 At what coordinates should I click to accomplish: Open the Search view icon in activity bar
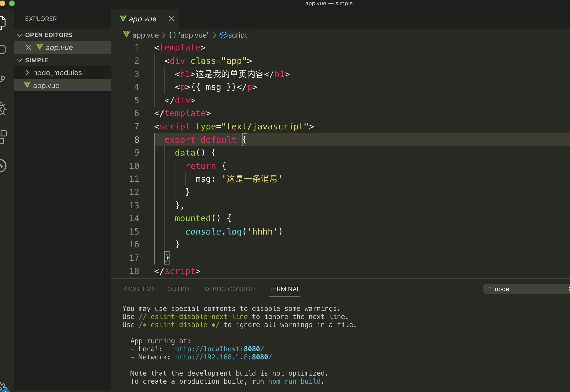[x=2, y=49]
